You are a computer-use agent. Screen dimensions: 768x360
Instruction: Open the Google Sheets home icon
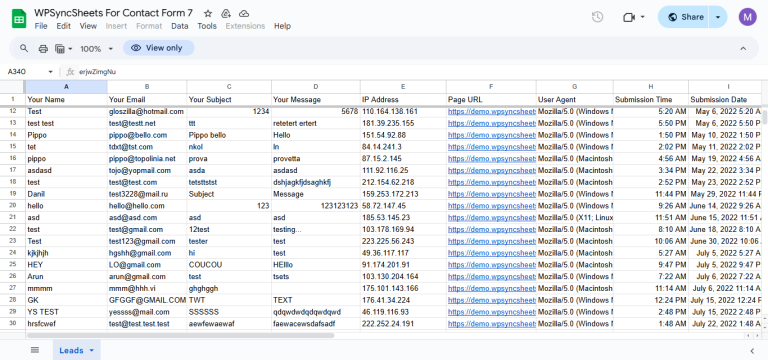click(x=19, y=19)
